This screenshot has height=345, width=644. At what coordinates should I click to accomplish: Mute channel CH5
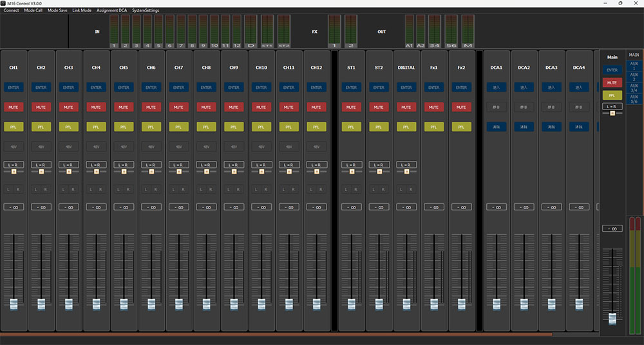click(x=124, y=107)
